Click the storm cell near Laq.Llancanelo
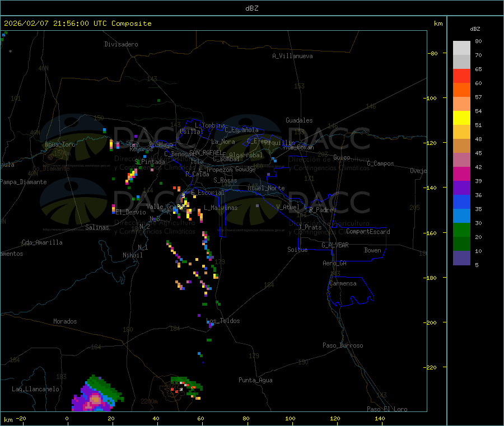 tap(97, 394)
